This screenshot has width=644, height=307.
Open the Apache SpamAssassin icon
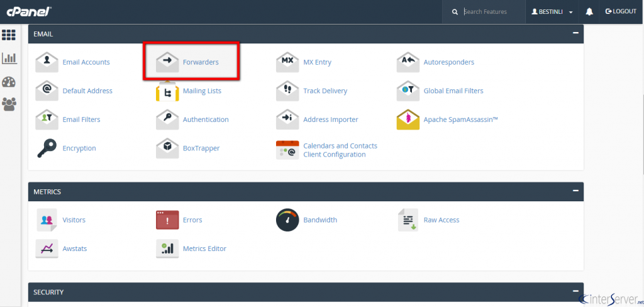408,120
